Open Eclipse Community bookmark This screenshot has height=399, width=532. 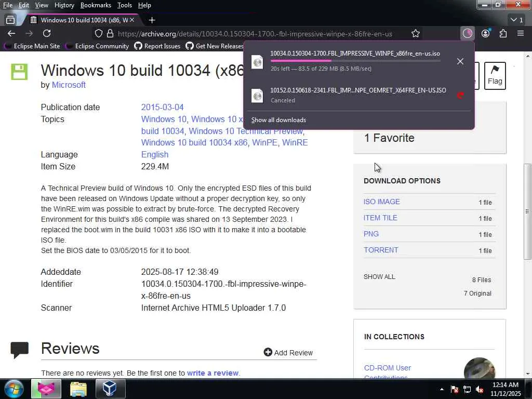tap(98, 46)
